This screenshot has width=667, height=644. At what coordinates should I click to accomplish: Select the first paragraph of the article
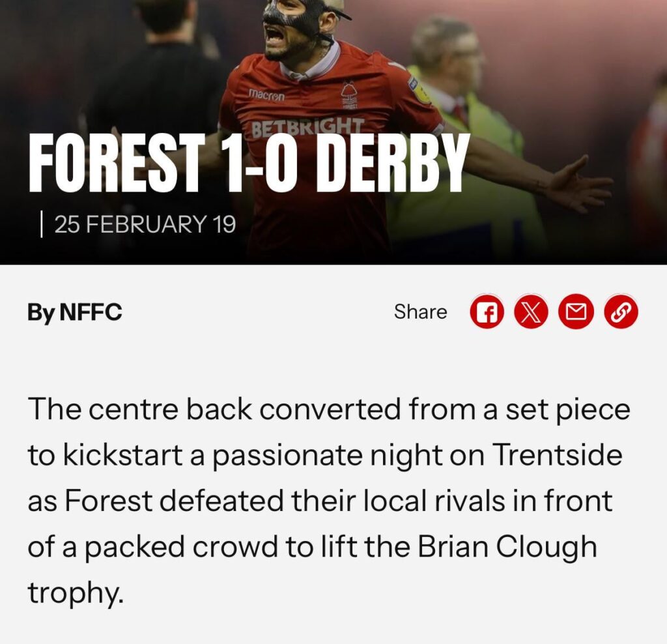pos(326,495)
